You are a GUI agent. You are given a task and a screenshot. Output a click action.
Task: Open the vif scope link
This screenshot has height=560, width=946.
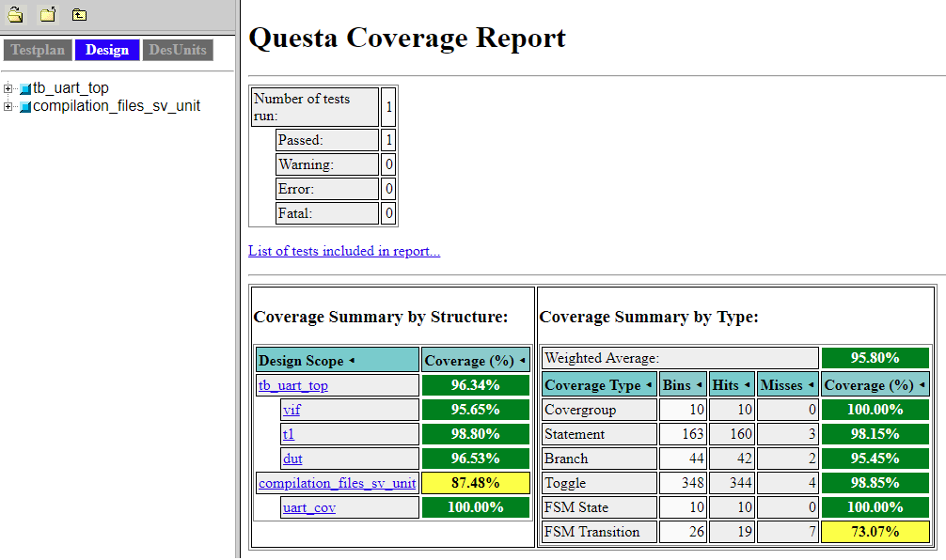coord(292,410)
